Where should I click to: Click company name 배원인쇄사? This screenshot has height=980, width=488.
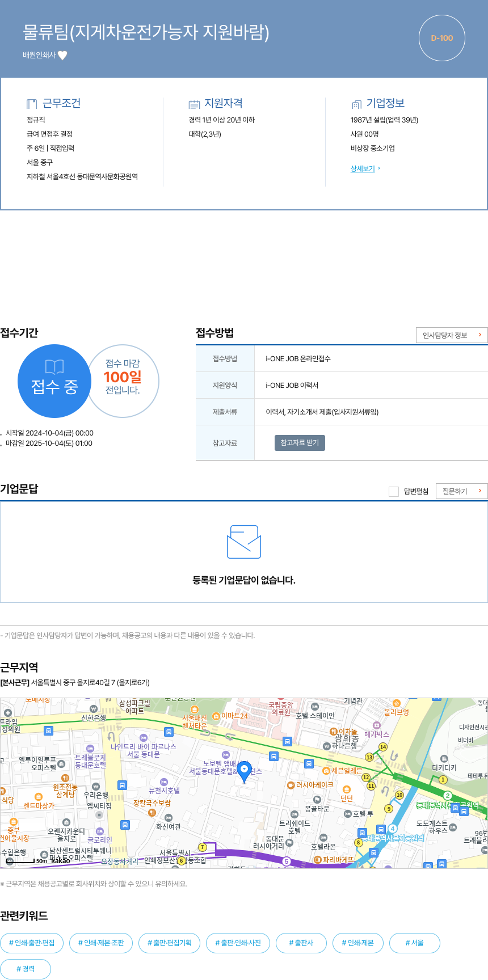(x=39, y=55)
